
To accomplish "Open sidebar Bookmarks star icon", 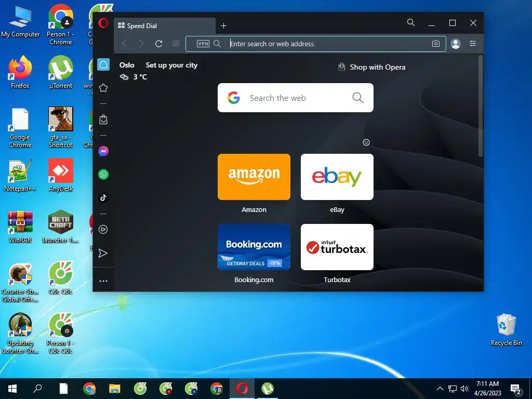I will (103, 88).
